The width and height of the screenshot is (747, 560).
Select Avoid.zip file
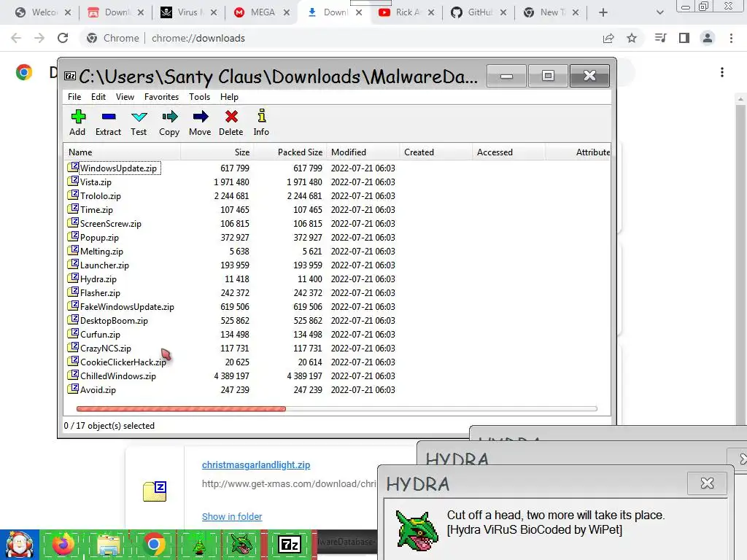coord(98,389)
